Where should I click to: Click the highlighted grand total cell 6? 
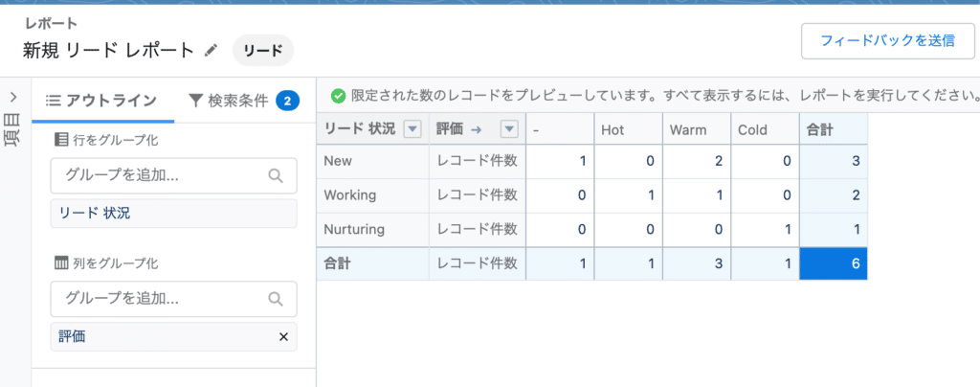pyautogui.click(x=834, y=263)
